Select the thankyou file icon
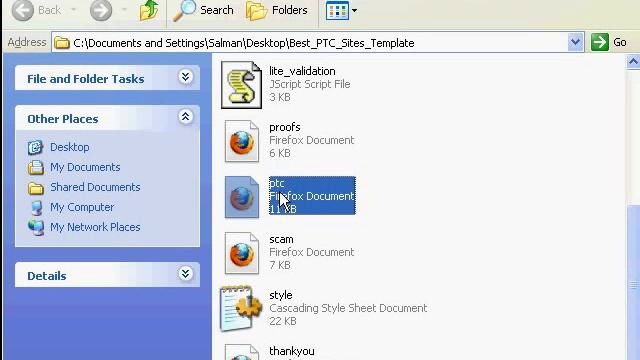The image size is (640, 360). [242, 352]
